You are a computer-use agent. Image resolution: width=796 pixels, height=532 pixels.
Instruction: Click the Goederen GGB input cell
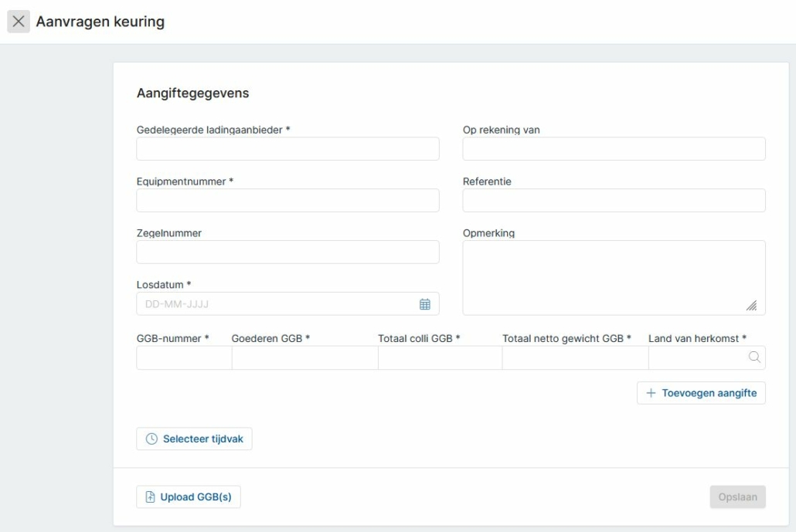(x=305, y=357)
